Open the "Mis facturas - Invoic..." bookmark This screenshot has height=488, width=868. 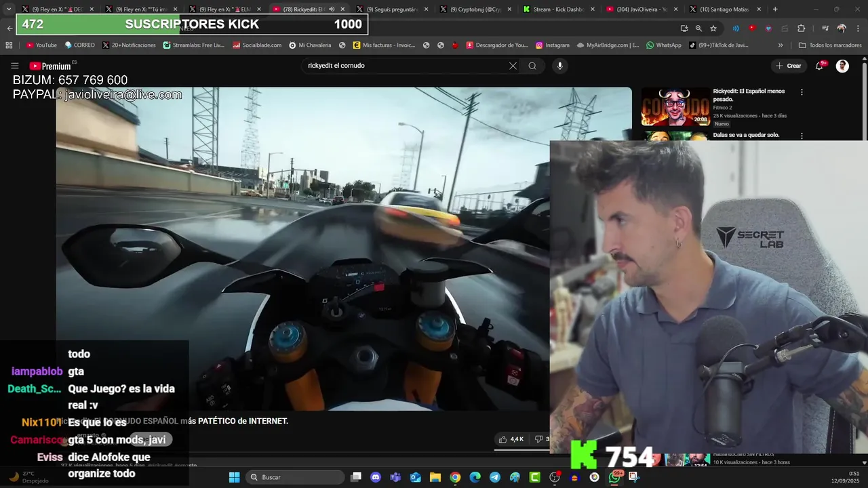[384, 45]
